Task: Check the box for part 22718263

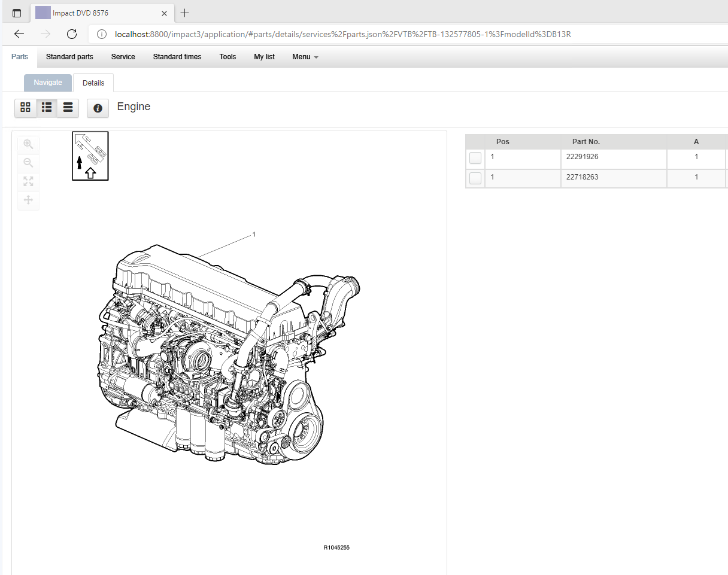Action: pos(475,178)
